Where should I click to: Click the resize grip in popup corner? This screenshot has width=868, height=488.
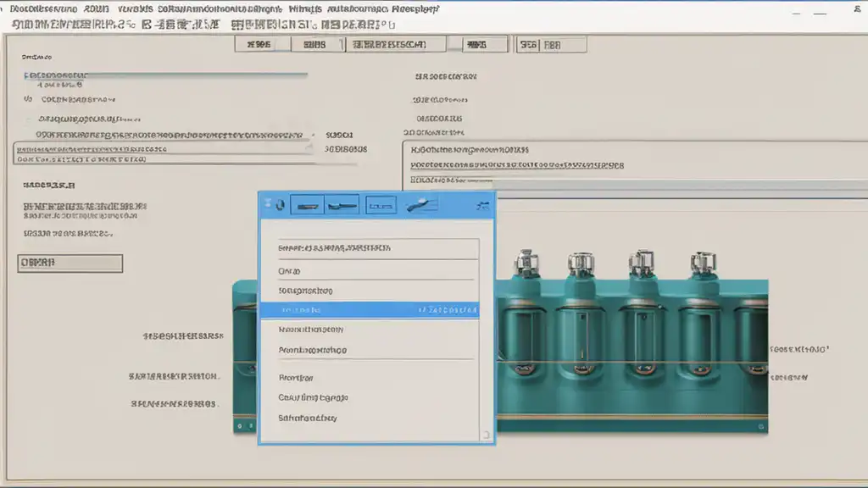tap(486, 435)
